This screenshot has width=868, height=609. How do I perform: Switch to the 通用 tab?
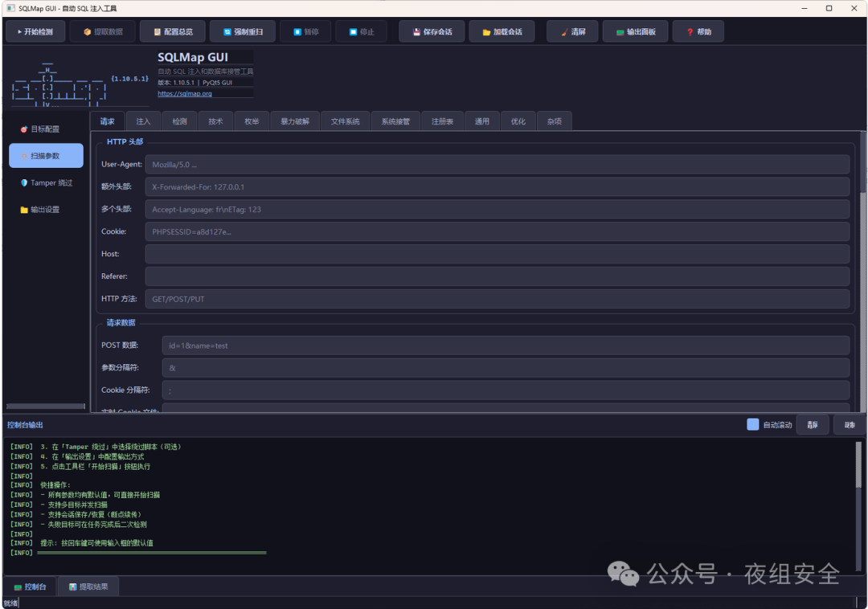click(x=482, y=121)
